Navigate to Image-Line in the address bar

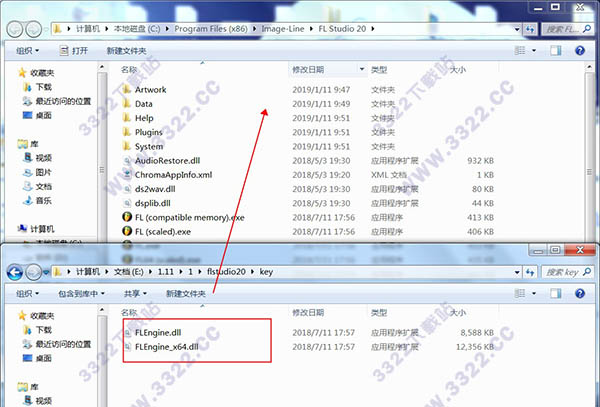click(x=283, y=29)
